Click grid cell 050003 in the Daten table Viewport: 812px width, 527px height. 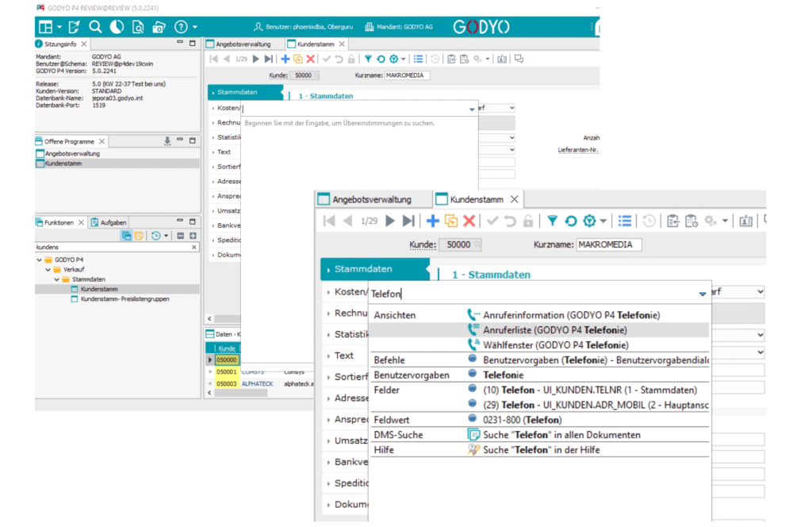point(226,384)
